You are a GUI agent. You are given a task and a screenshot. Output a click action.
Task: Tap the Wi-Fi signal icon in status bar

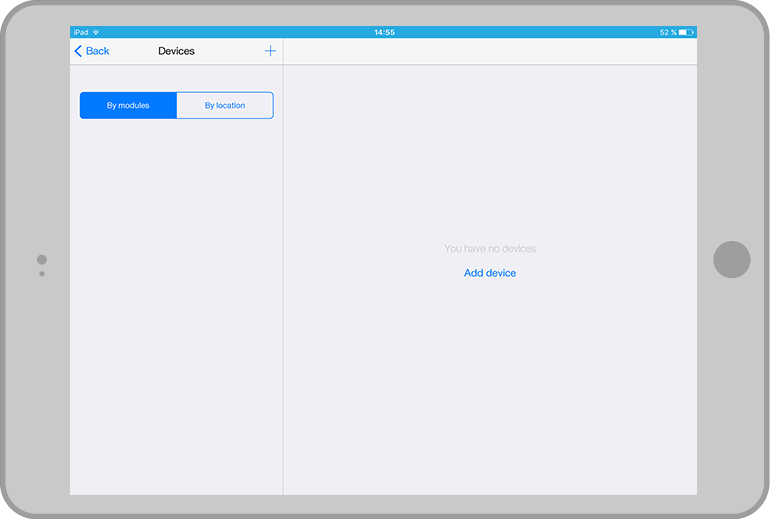coord(96,32)
